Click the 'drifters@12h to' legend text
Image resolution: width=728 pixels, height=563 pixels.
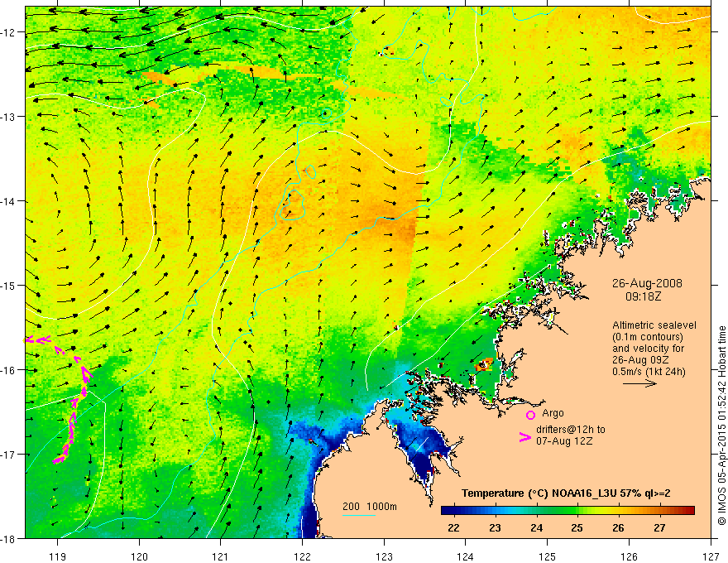(x=571, y=430)
